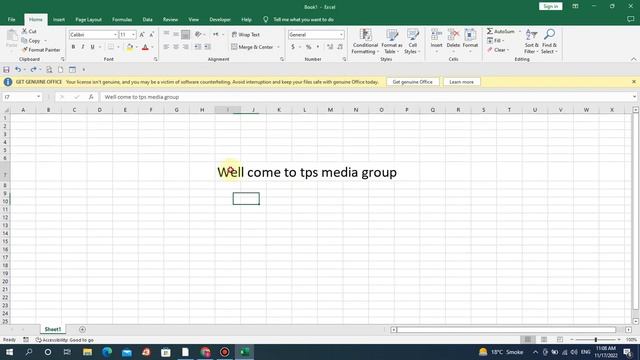Decrease font size with the smaller A
The width and height of the screenshot is (640, 360).
[151, 35]
